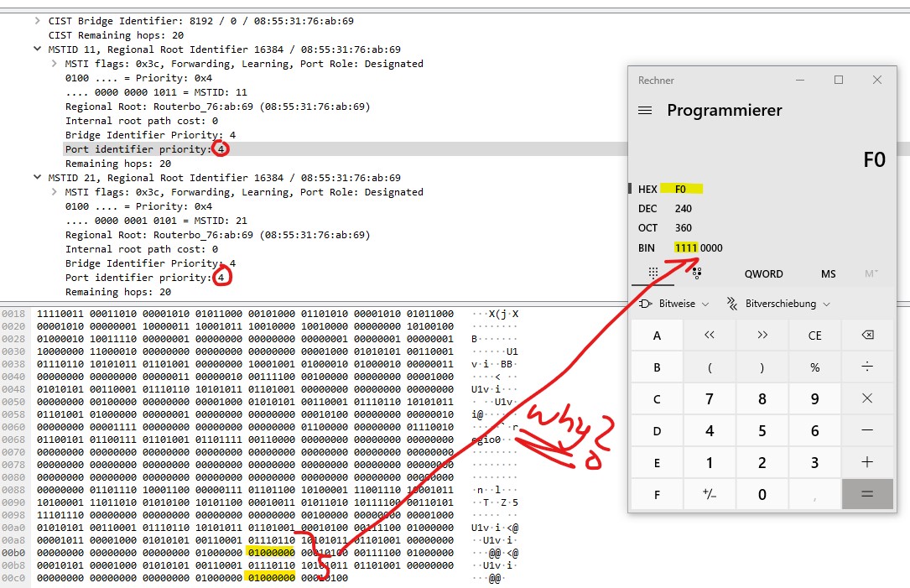
Task: Click the minus operator key
Action: (x=867, y=431)
